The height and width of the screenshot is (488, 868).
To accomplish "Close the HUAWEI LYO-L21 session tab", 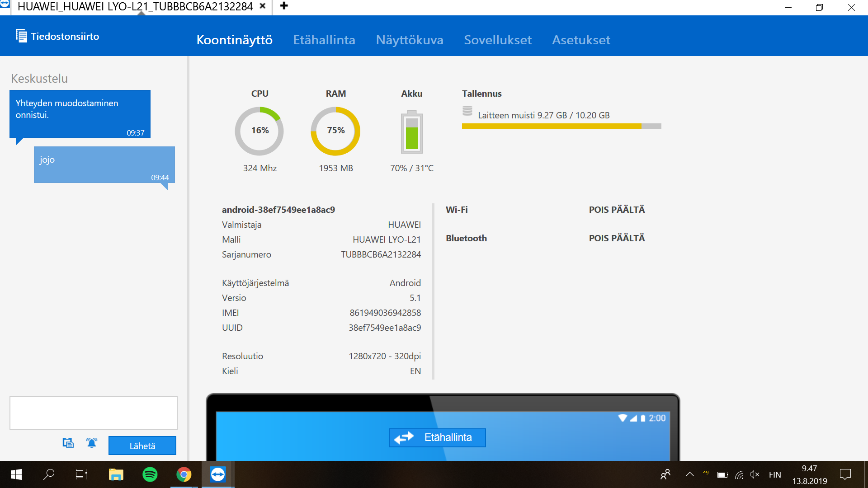I will click(x=262, y=6).
